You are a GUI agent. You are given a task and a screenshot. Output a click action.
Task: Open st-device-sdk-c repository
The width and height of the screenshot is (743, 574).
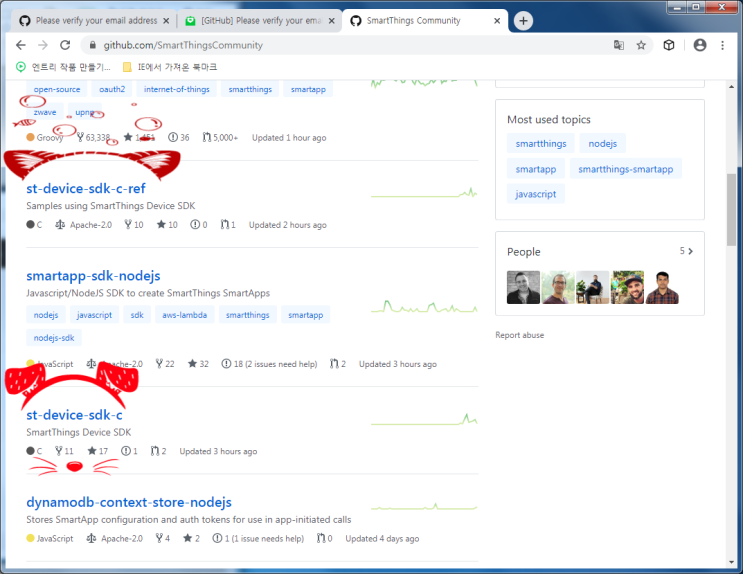pos(74,415)
